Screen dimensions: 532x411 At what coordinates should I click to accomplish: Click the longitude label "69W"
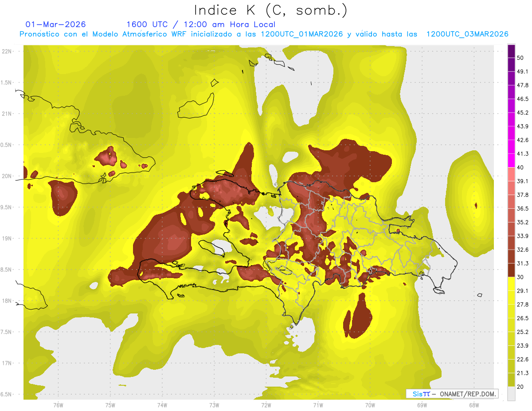[422, 405]
